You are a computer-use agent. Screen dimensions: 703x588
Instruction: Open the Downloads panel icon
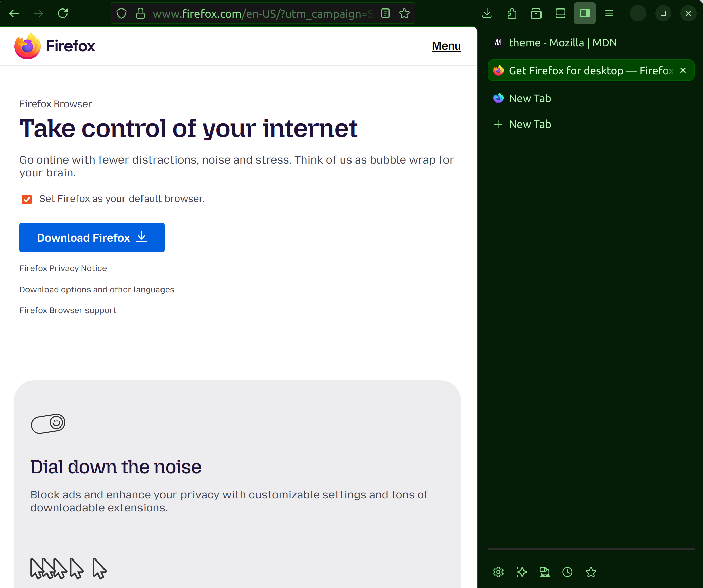click(x=487, y=14)
